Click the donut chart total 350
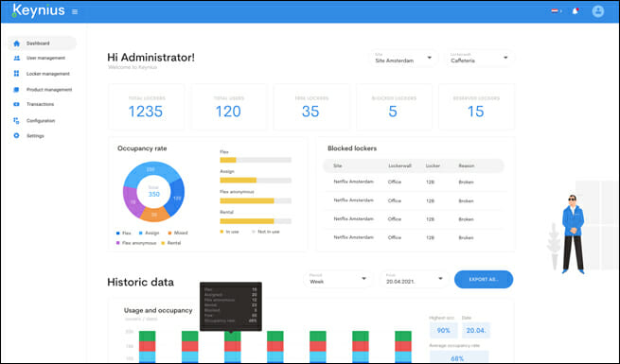The height and width of the screenshot is (364, 620). point(153,192)
